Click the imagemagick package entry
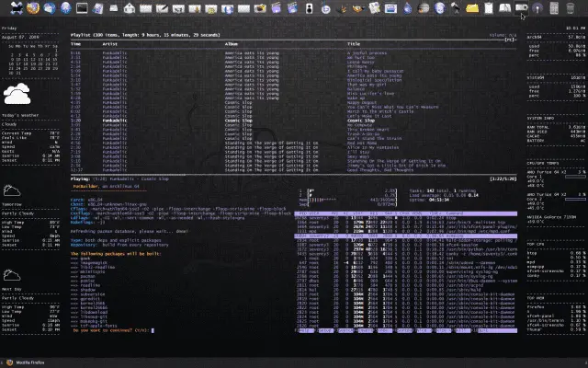 point(94,263)
